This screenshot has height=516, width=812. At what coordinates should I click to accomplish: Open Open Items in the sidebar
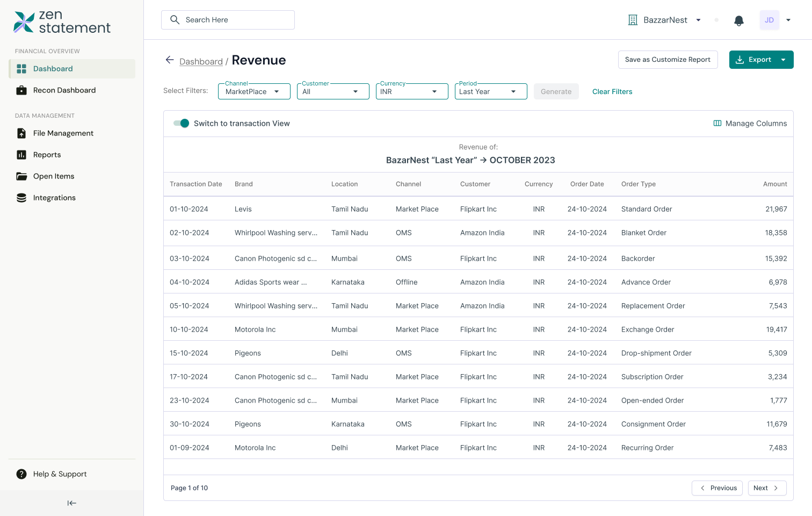coord(72,176)
